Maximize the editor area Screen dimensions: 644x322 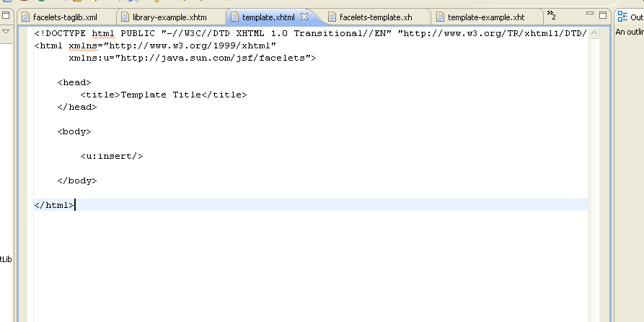point(603,14)
